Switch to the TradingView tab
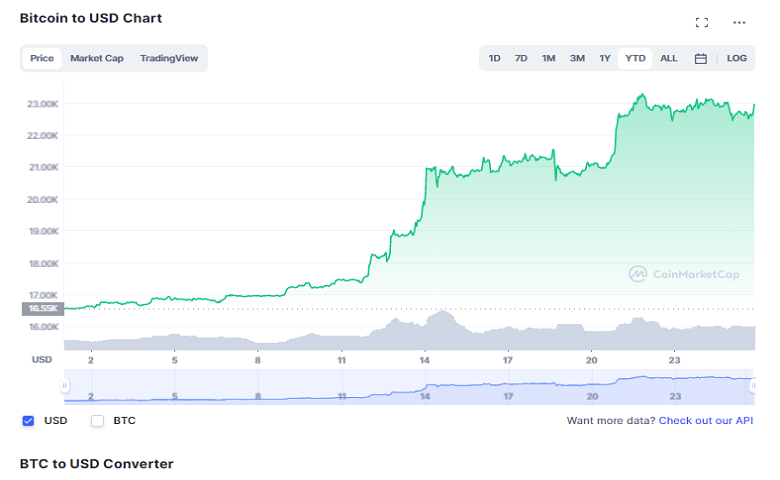 pyautogui.click(x=169, y=58)
